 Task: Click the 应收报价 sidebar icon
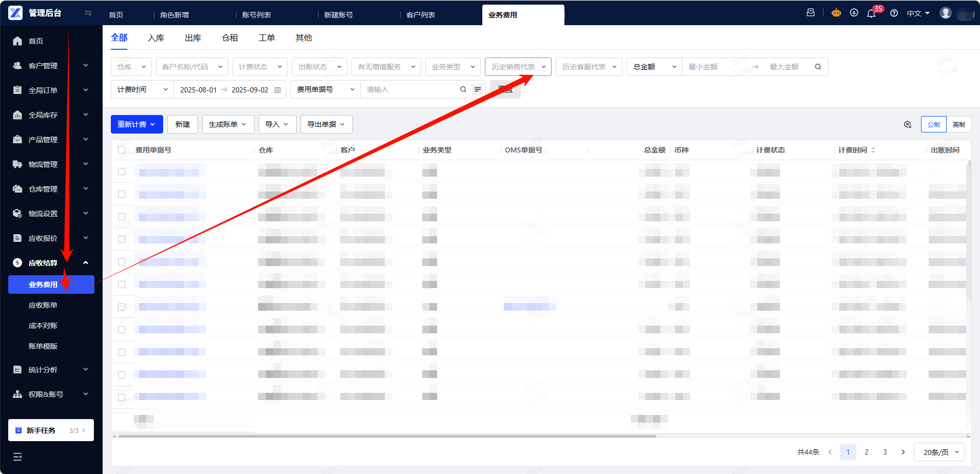pyautogui.click(x=17, y=238)
